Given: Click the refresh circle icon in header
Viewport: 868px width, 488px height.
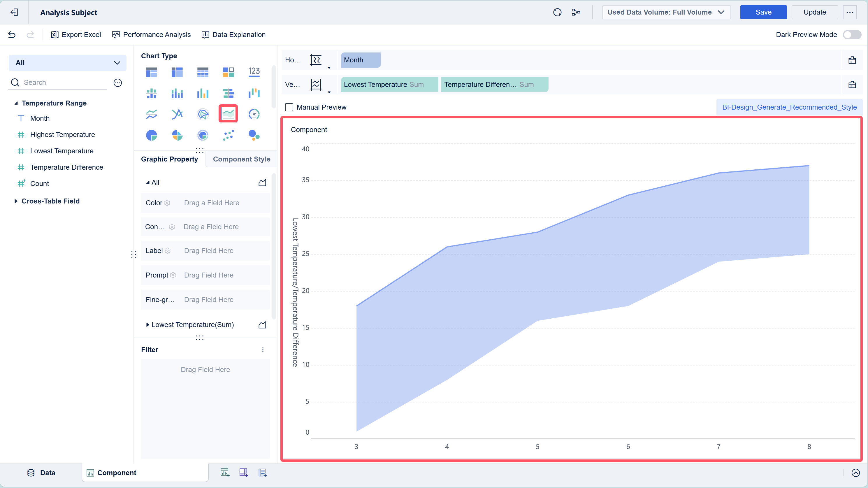Looking at the screenshot, I should coord(557,13).
